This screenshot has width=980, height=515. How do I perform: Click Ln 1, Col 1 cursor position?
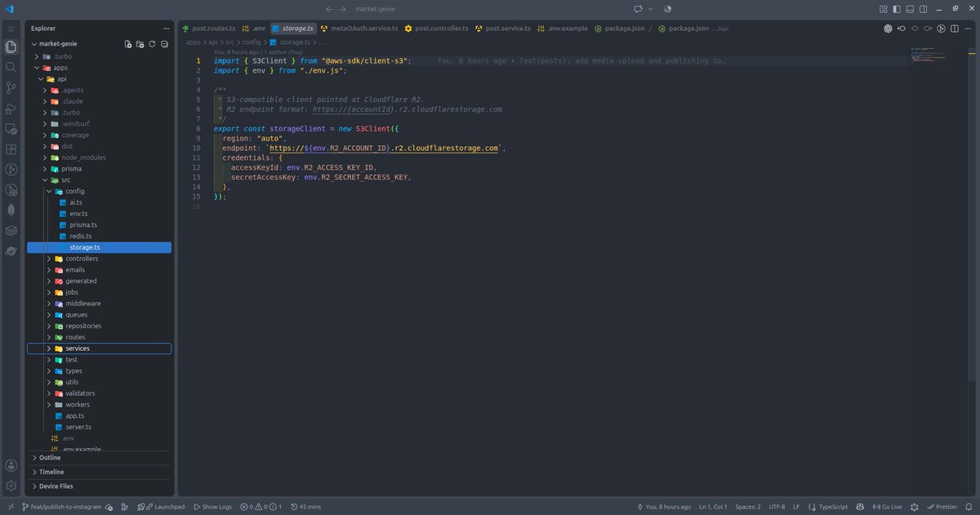coord(713,507)
